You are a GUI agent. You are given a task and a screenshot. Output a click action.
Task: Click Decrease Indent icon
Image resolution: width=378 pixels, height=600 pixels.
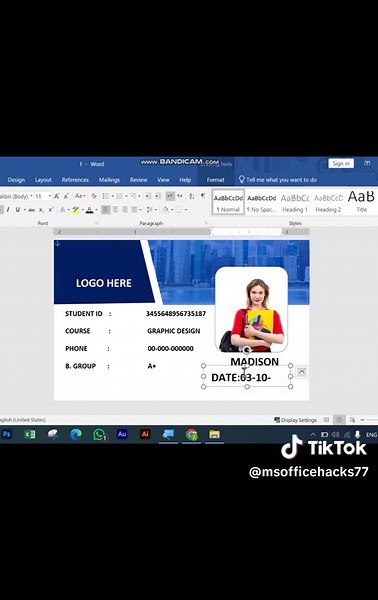[148, 196]
